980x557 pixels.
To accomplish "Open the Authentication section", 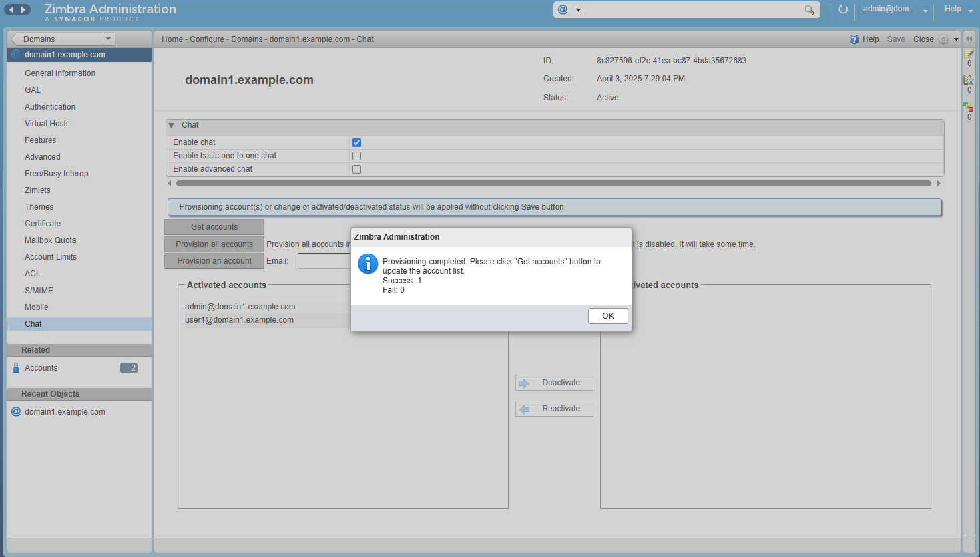I will [50, 107].
